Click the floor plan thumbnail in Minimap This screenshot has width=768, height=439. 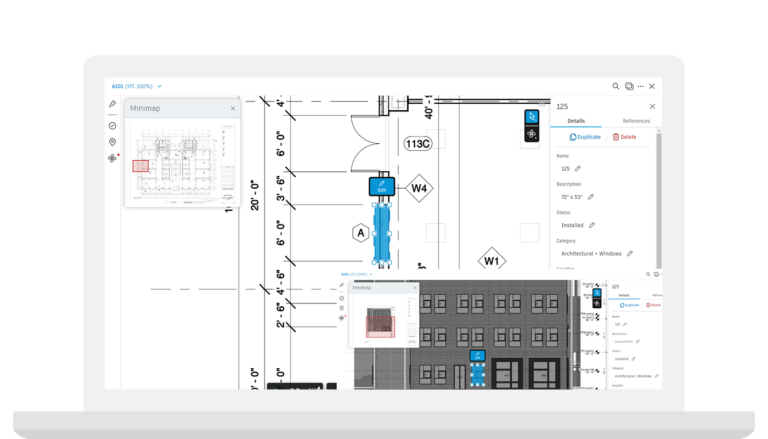click(182, 164)
